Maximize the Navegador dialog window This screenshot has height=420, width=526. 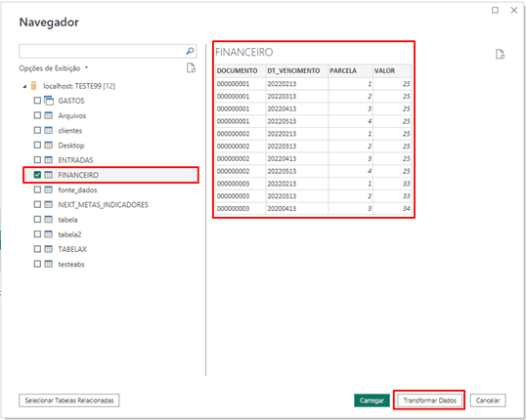[495, 11]
